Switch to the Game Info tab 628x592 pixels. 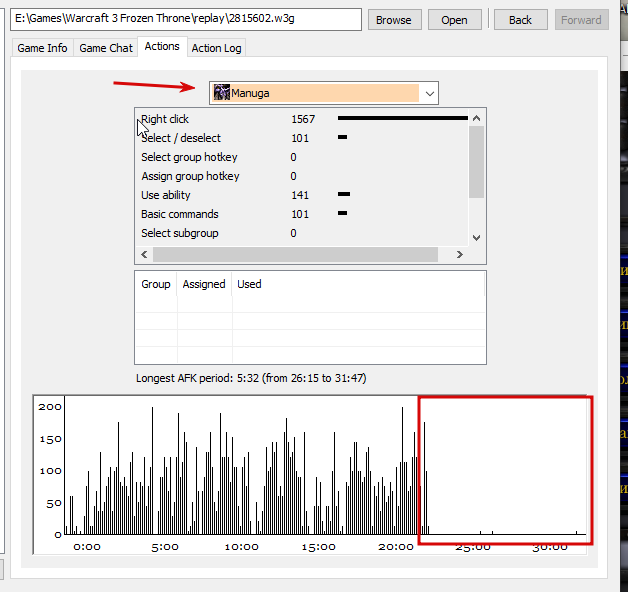coord(42,48)
